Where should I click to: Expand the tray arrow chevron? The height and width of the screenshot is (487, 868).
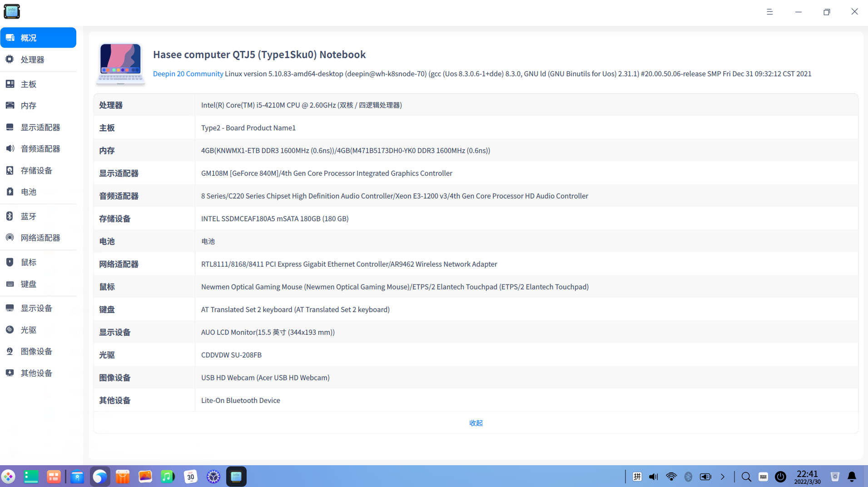(723, 477)
